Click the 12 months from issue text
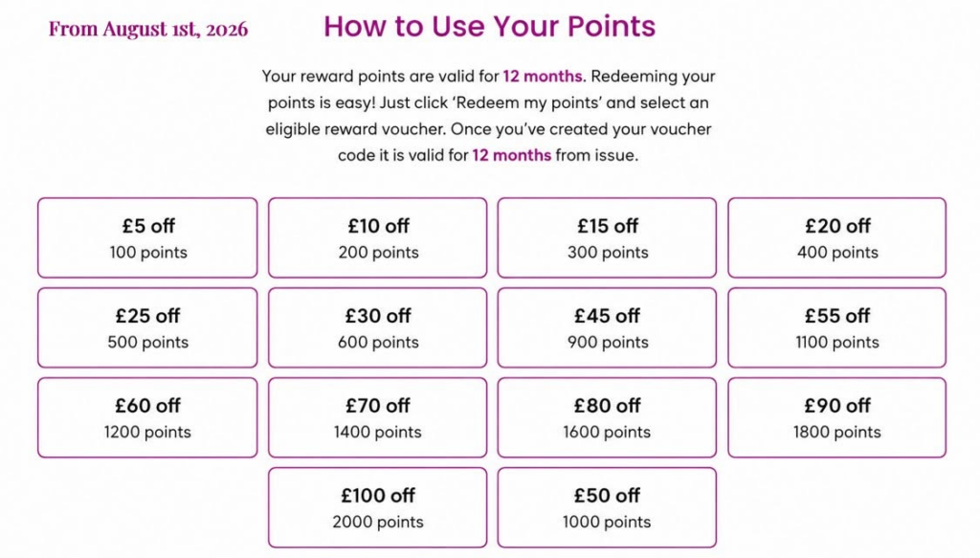Viewport: 980px width, 558px height. click(555, 155)
